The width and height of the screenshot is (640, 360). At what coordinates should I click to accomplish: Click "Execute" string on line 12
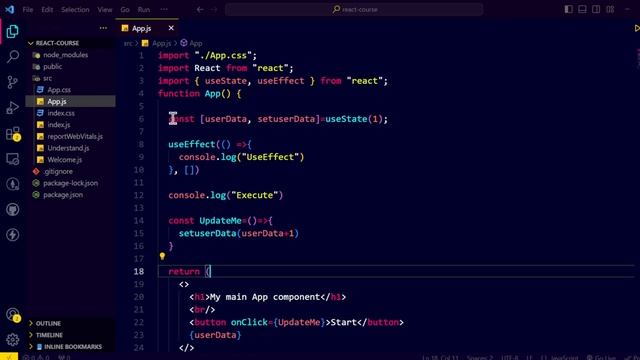point(255,195)
